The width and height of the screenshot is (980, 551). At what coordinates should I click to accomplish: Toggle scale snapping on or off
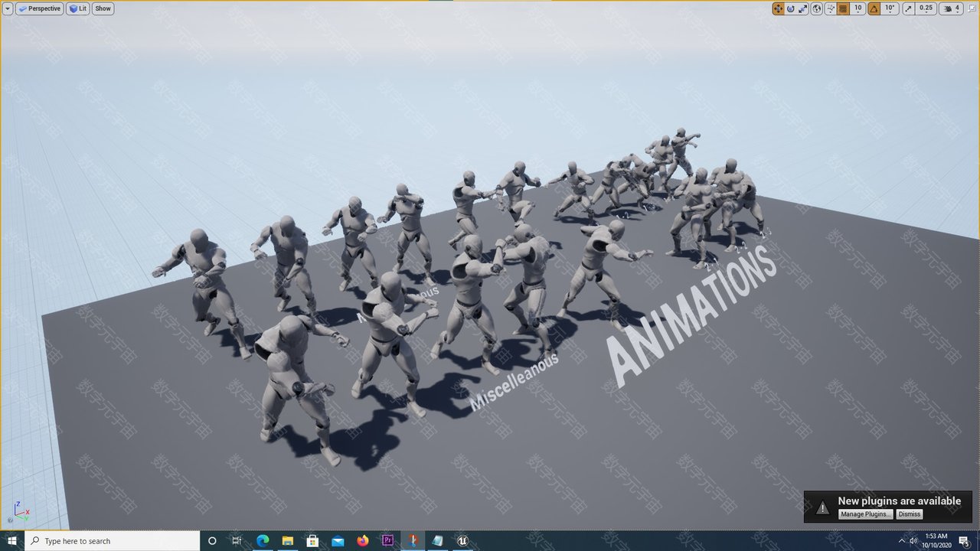[x=909, y=8]
